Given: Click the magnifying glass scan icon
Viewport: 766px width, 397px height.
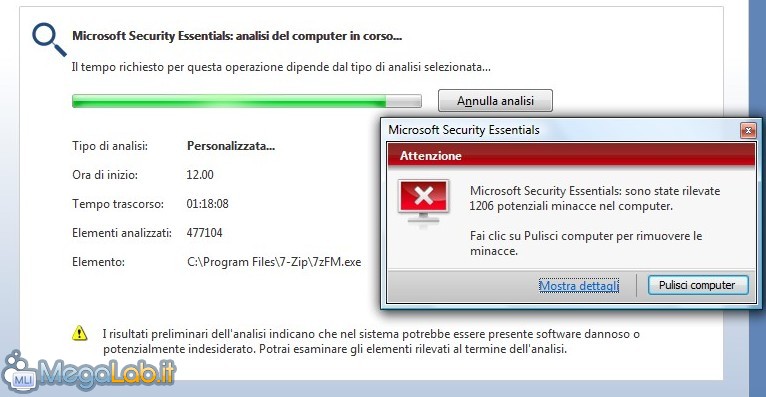Looking at the screenshot, I should [x=49, y=40].
